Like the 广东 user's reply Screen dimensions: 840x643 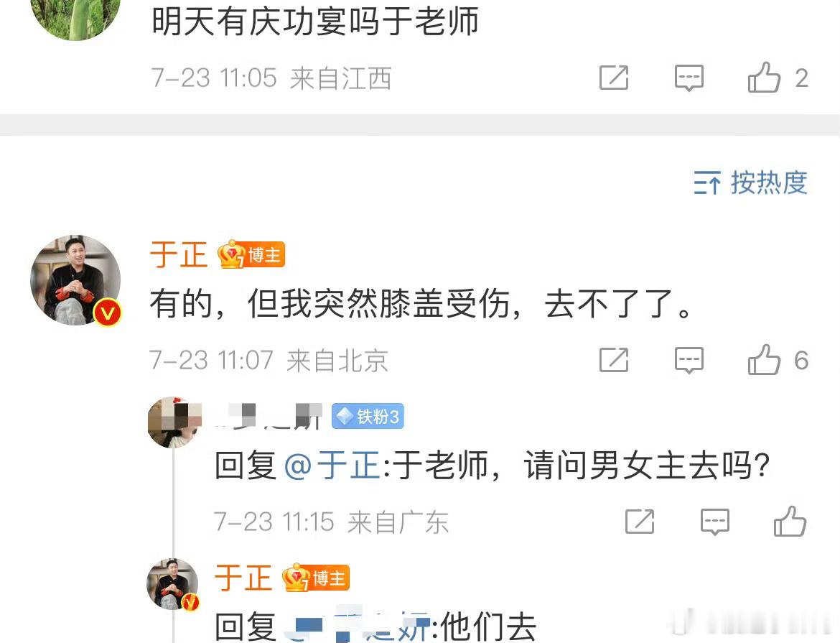coord(790,522)
